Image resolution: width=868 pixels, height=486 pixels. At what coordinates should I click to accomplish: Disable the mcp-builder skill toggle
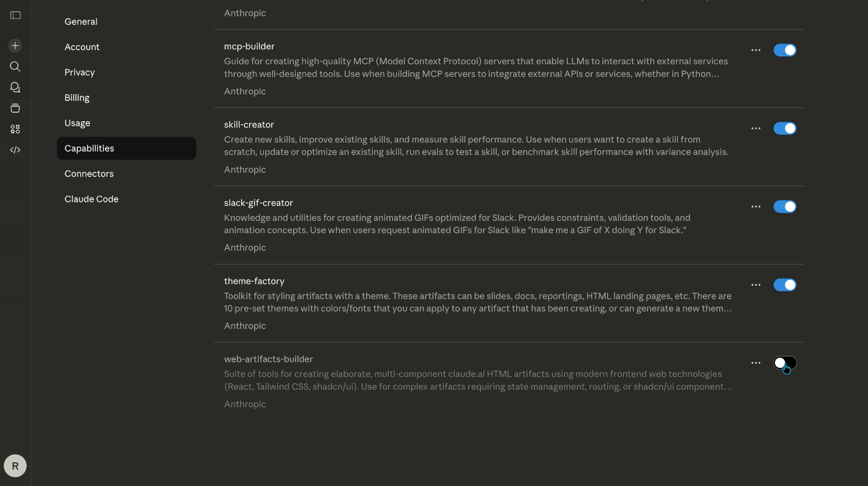click(784, 50)
